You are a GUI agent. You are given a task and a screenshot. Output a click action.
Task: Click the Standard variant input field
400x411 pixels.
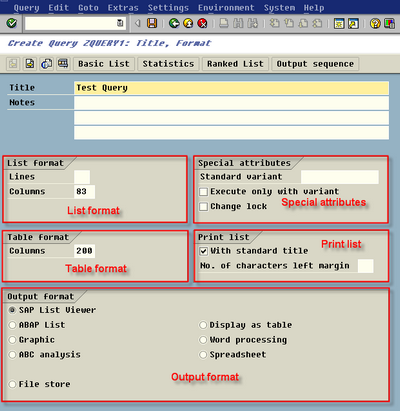(x=340, y=177)
